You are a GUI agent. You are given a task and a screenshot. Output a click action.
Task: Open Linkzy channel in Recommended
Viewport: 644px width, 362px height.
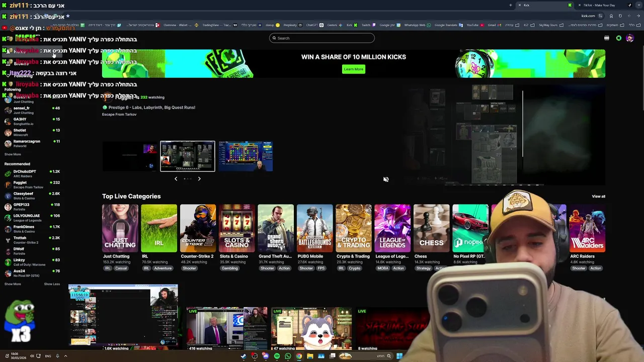[32, 262]
